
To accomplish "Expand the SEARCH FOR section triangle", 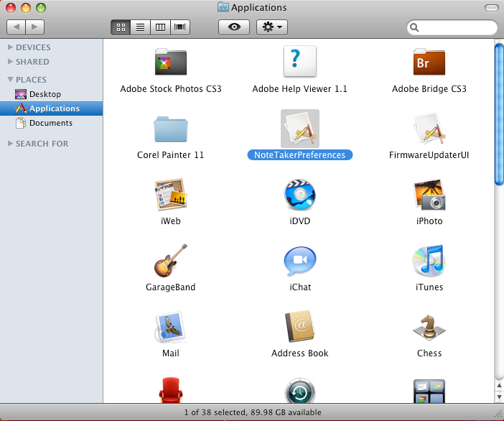I will (x=10, y=144).
